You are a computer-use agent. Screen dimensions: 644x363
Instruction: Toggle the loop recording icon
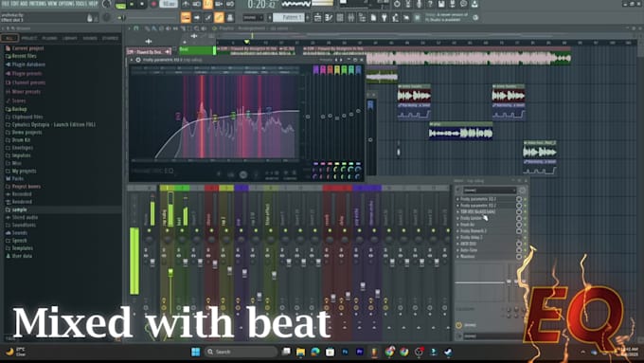tap(230, 4)
